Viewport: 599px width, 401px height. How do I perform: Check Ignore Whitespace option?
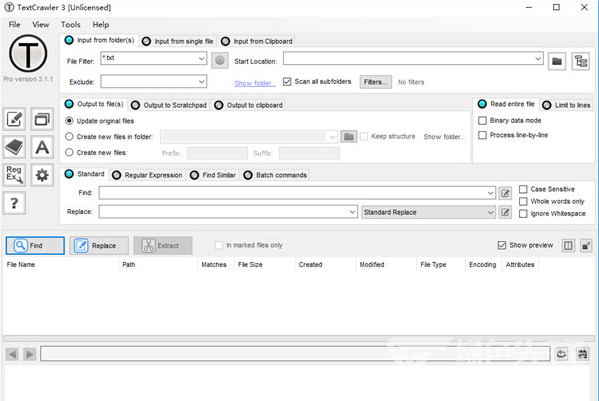[523, 213]
